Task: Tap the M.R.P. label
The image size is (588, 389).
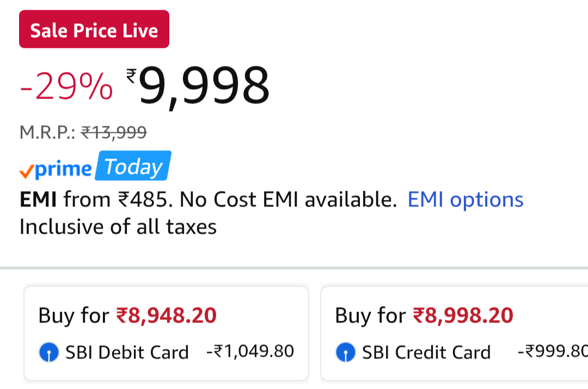Action: (48, 131)
